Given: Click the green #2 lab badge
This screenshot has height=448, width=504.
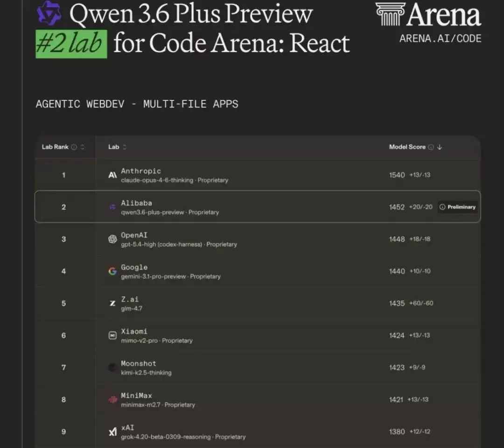Looking at the screenshot, I should [x=71, y=44].
